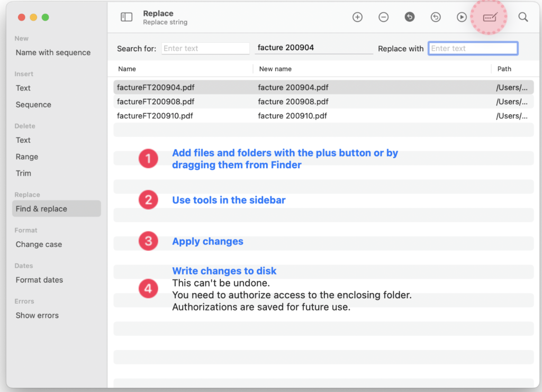The height and width of the screenshot is (392, 542).
Task: Apply changes with the play icon
Action: [x=462, y=17]
